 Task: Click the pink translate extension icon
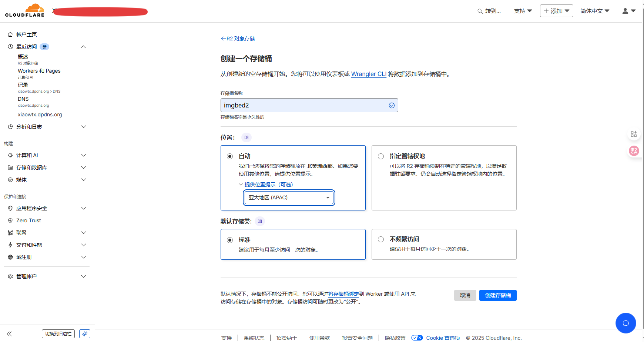[634, 151]
